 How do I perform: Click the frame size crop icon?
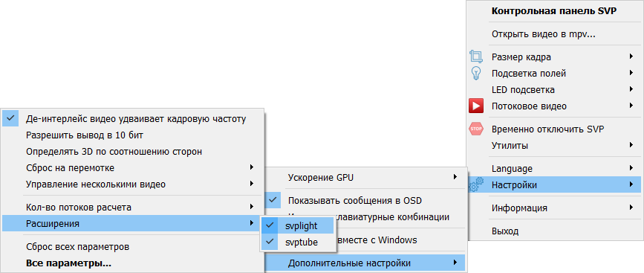[x=476, y=57]
